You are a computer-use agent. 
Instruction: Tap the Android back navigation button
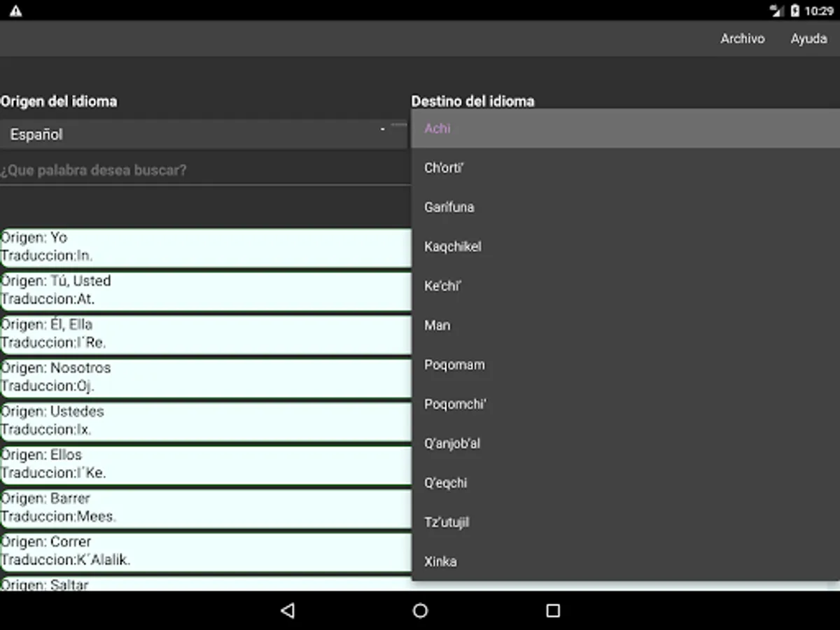287,610
